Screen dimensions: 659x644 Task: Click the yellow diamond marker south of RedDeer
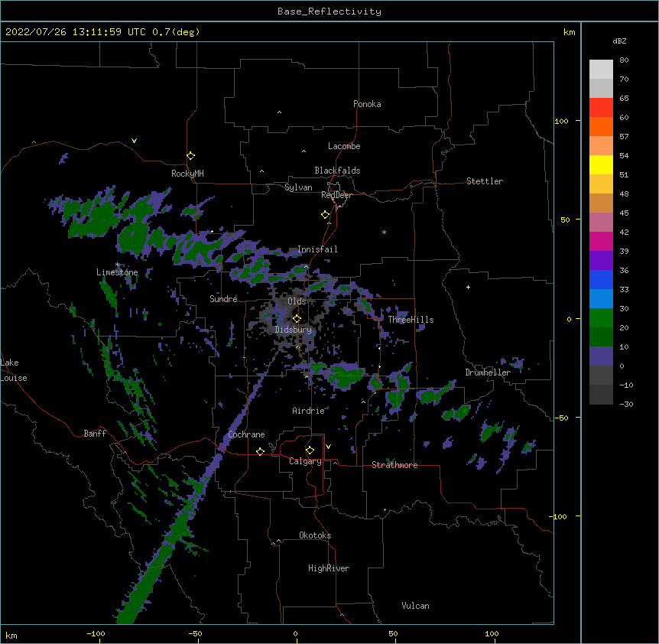pos(325,215)
